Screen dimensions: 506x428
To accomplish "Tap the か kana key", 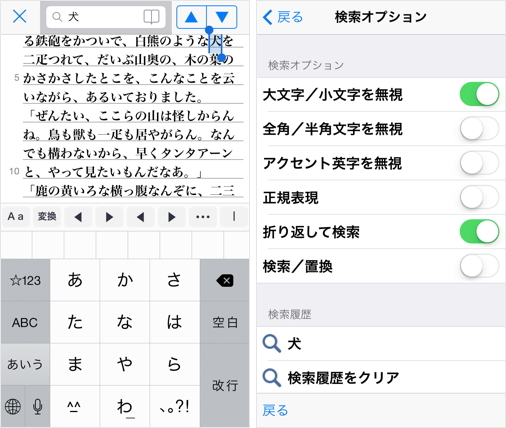I will click(125, 280).
